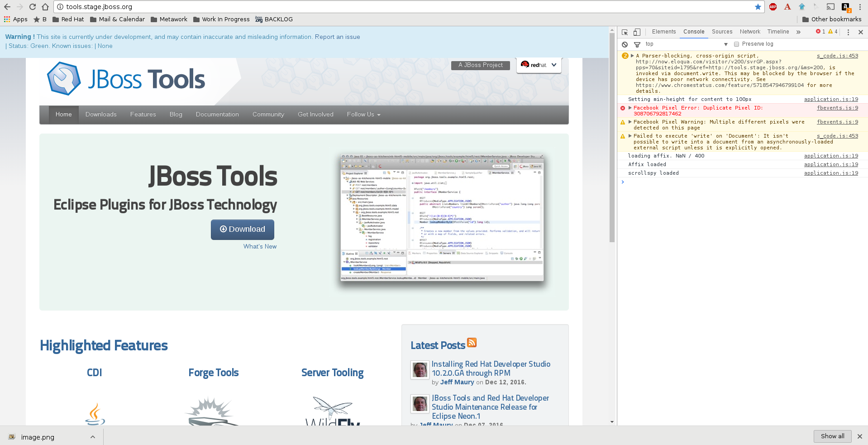Click Show all downloads button
The width and height of the screenshot is (868, 445).
click(833, 436)
